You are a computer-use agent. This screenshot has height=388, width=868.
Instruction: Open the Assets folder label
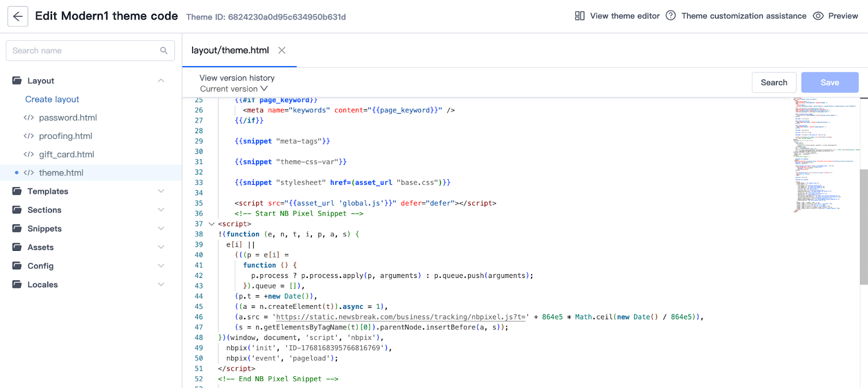pyautogui.click(x=41, y=247)
